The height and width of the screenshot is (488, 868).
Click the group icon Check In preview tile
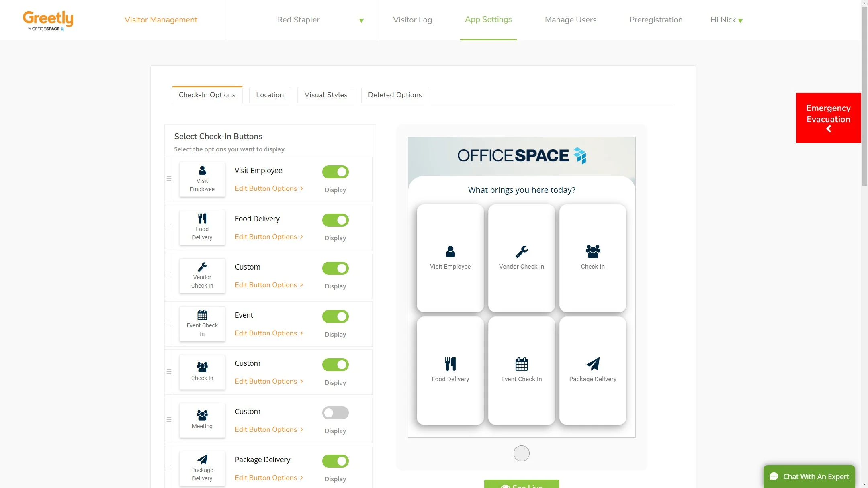coord(592,258)
